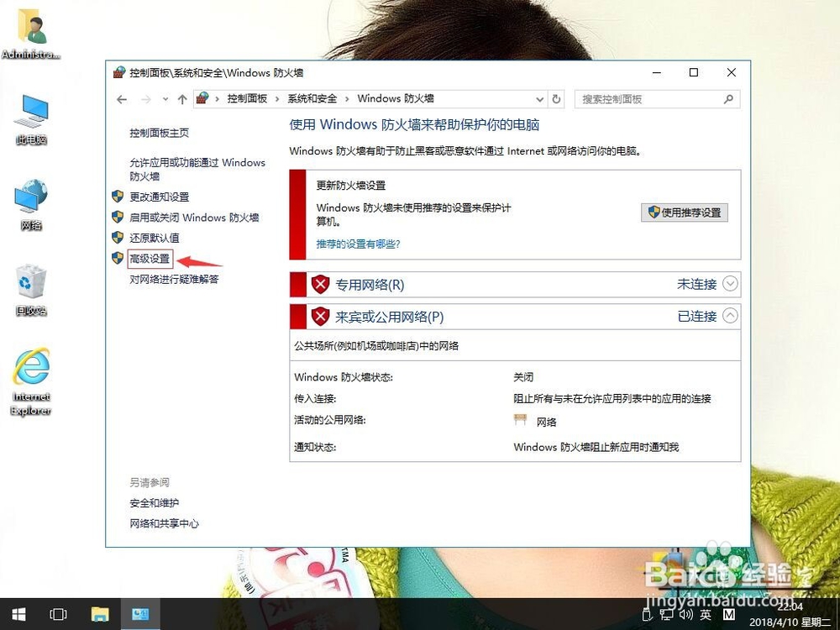Open the Recycle Bin desktop icon

(x=31, y=291)
